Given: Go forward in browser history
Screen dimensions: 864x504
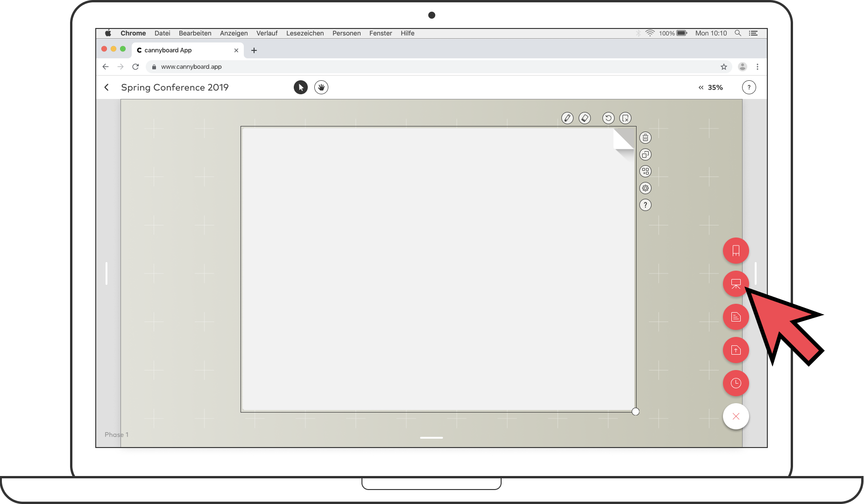Looking at the screenshot, I should pos(120,67).
